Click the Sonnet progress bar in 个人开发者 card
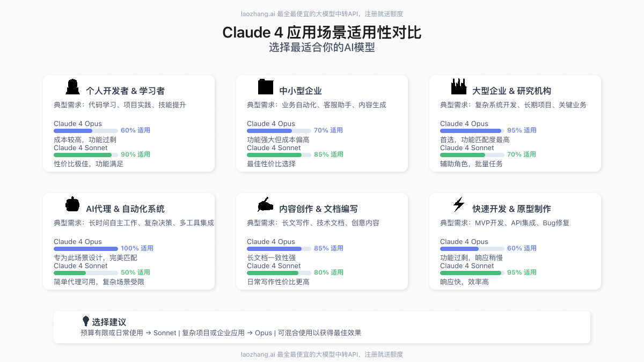 [86, 155]
